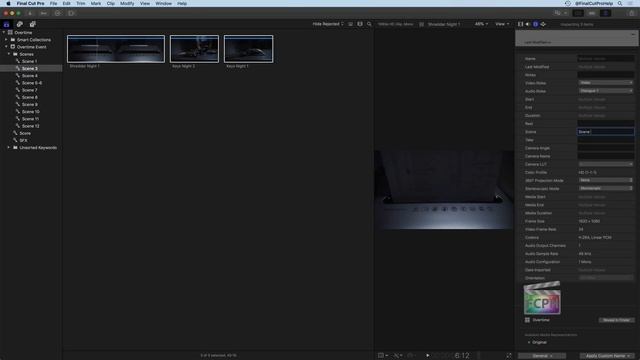Open the background tasks indicator
The height and width of the screenshot is (360, 640).
(58, 13)
